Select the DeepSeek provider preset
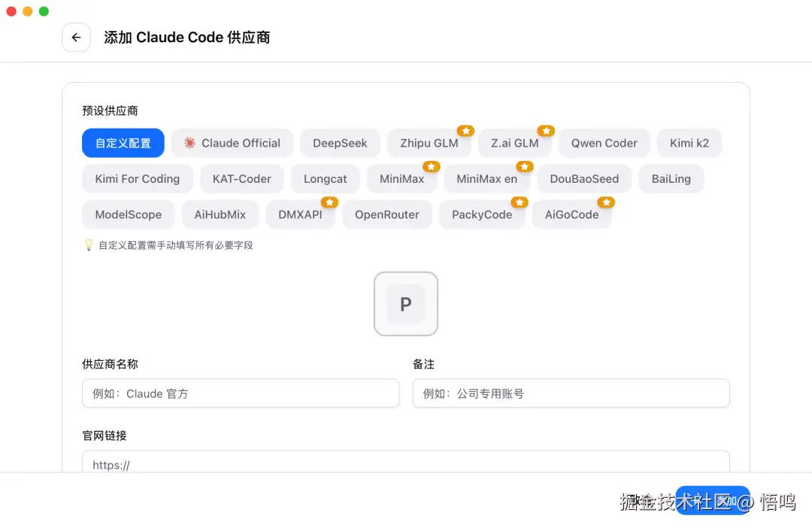Image resolution: width=812 pixels, height=528 pixels. 339,143
